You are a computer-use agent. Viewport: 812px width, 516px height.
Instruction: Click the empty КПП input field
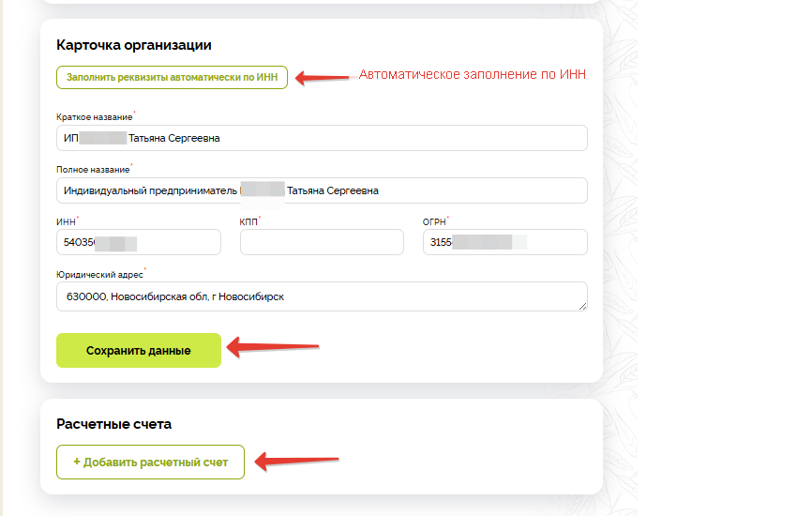pos(322,243)
